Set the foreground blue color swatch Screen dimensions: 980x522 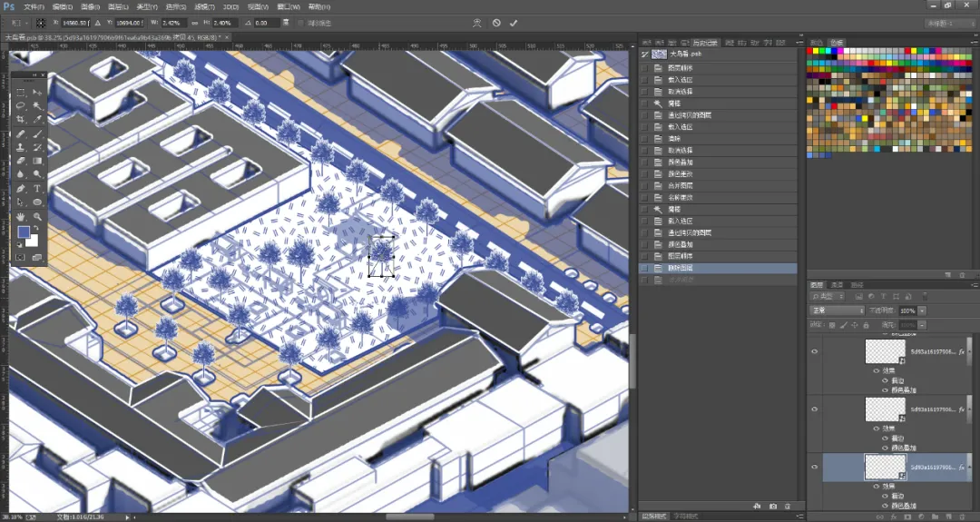[x=24, y=232]
